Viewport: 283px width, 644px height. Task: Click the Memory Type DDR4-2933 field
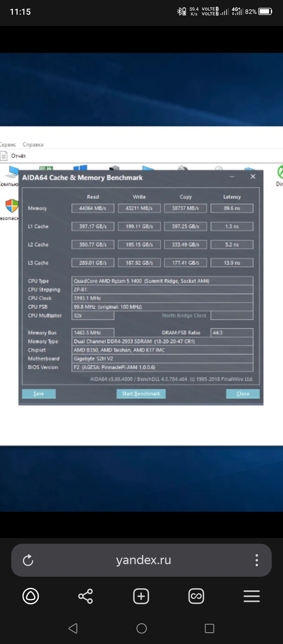162,341
